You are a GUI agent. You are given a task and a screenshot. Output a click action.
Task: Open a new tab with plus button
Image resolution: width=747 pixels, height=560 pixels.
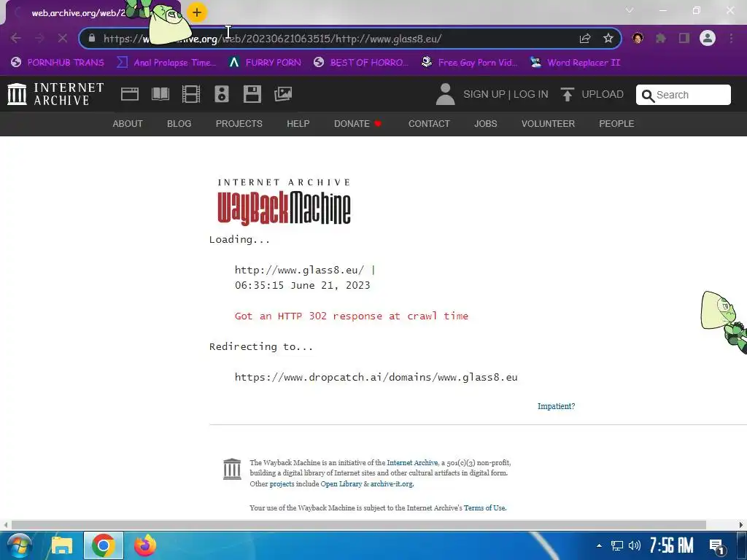coord(197,12)
